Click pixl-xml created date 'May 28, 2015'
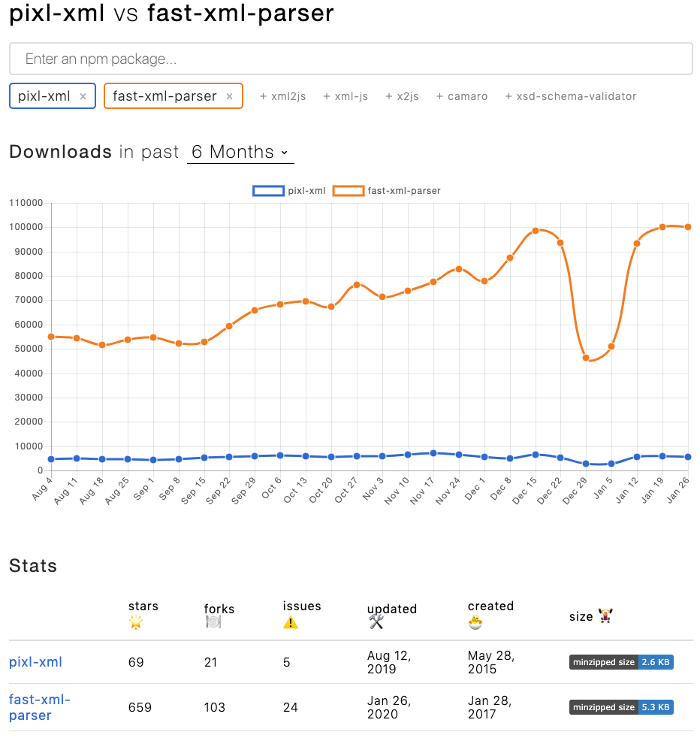Viewport: 700px width, 741px height. 491,662
